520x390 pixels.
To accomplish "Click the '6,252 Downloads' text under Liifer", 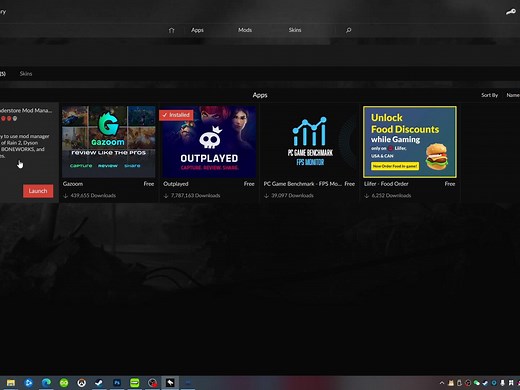I will click(x=391, y=195).
